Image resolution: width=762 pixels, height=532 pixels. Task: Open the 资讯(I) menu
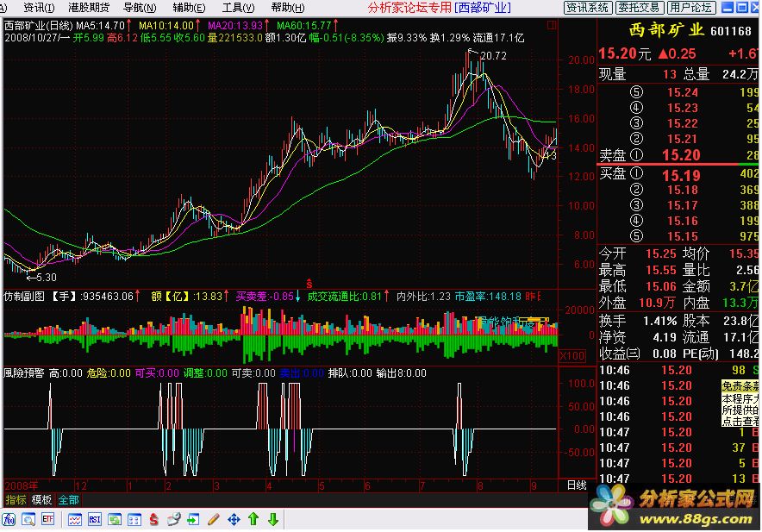pos(39,8)
